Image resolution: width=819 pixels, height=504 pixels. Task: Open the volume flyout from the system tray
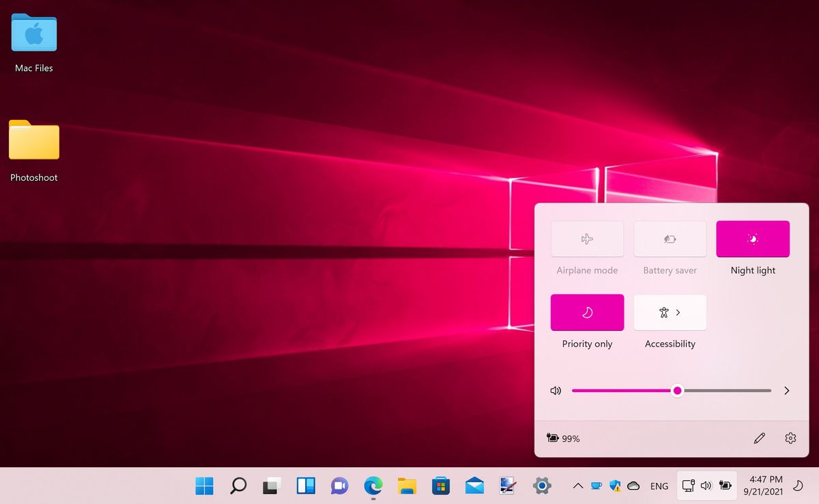(x=706, y=486)
